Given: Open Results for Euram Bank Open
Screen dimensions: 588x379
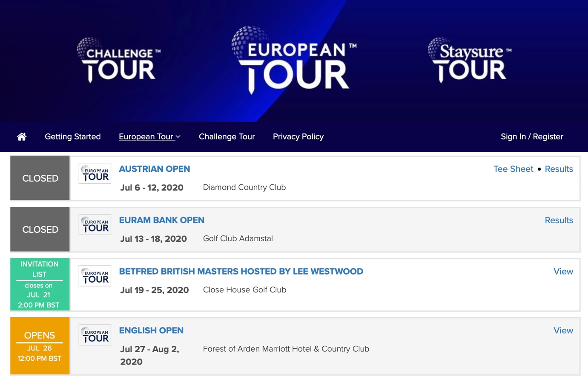Looking at the screenshot, I should pos(559,220).
